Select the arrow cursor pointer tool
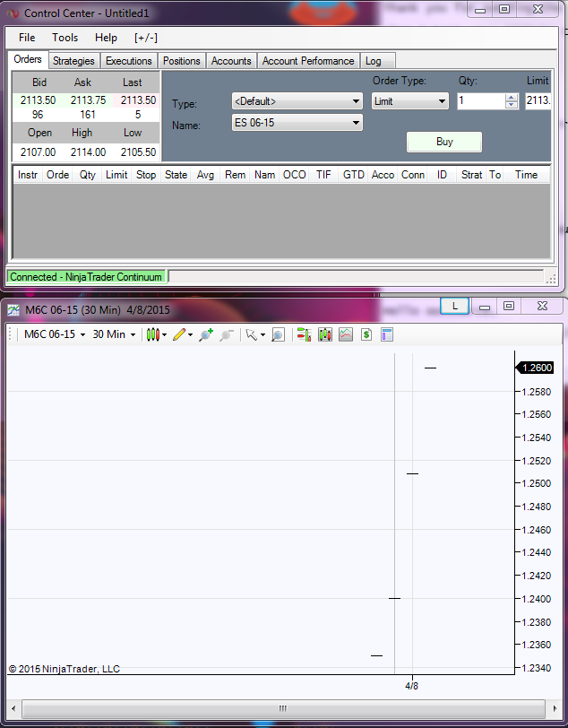Screen dimensions: 568x728 click(x=251, y=334)
